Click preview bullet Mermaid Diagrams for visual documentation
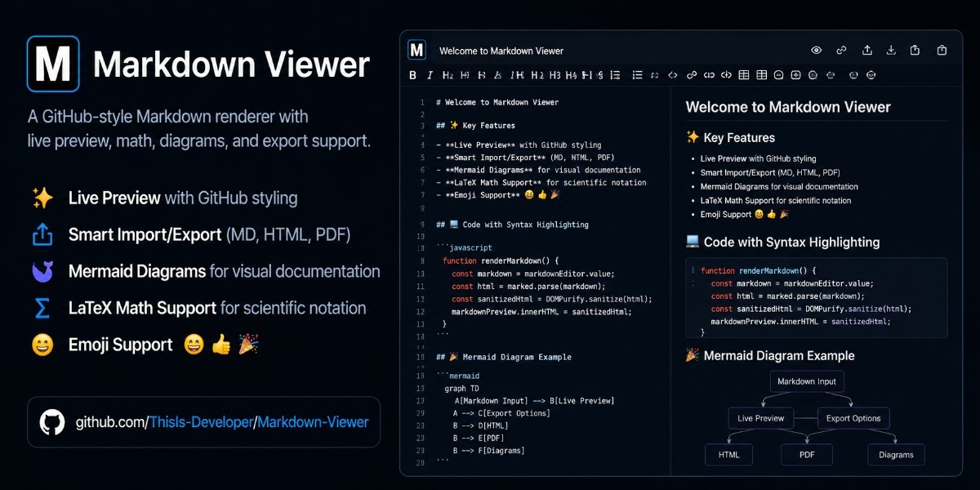The width and height of the screenshot is (980, 490). pos(779,186)
